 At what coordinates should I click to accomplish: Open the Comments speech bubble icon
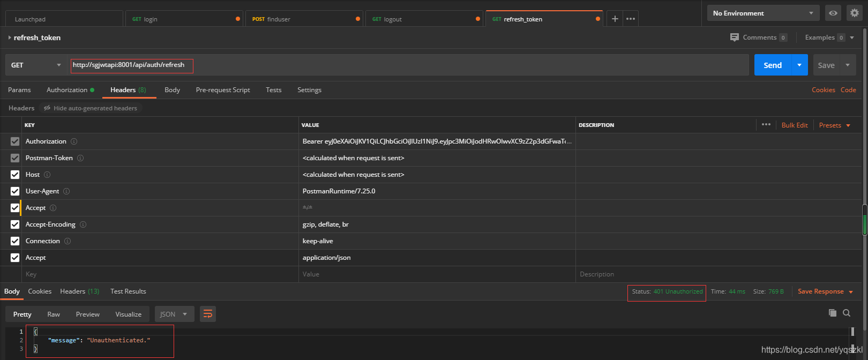pos(735,37)
